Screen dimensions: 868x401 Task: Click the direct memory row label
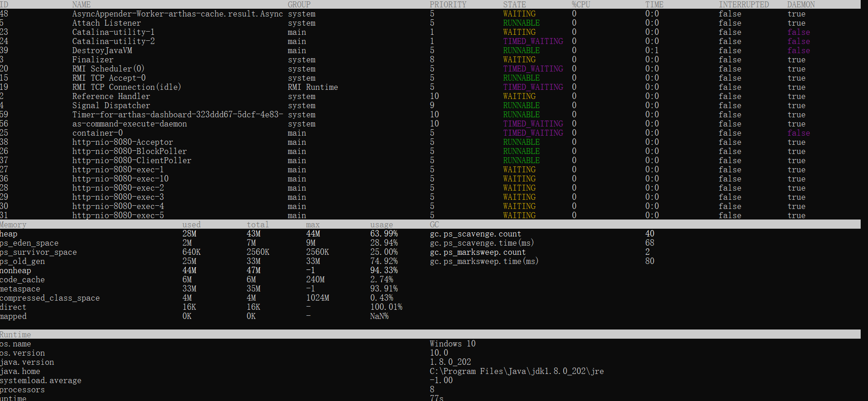(13, 307)
